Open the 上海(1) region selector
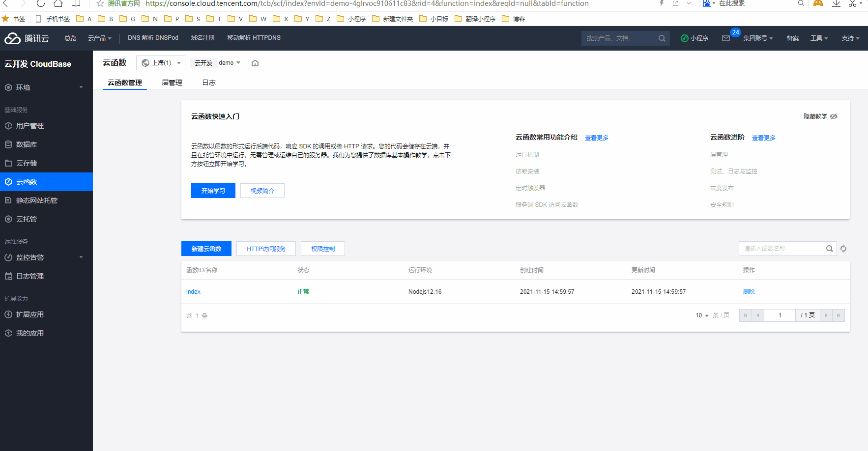The image size is (868, 451). tap(161, 63)
